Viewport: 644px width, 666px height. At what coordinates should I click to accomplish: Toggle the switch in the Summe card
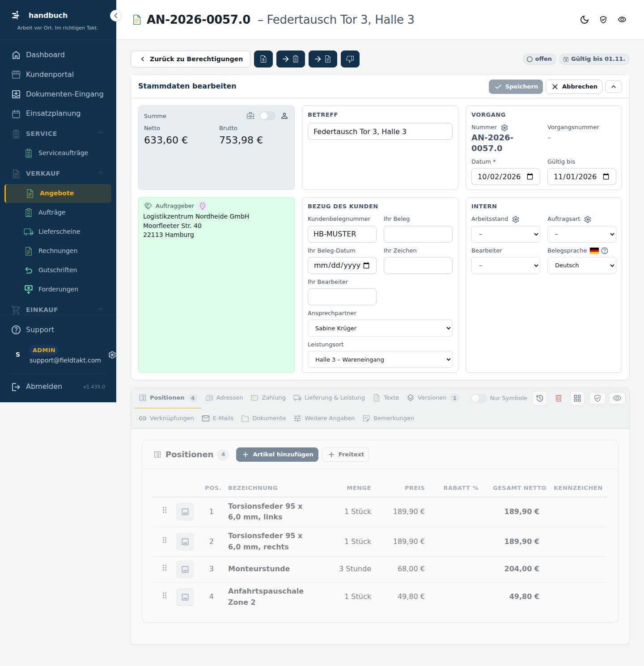[x=267, y=116]
